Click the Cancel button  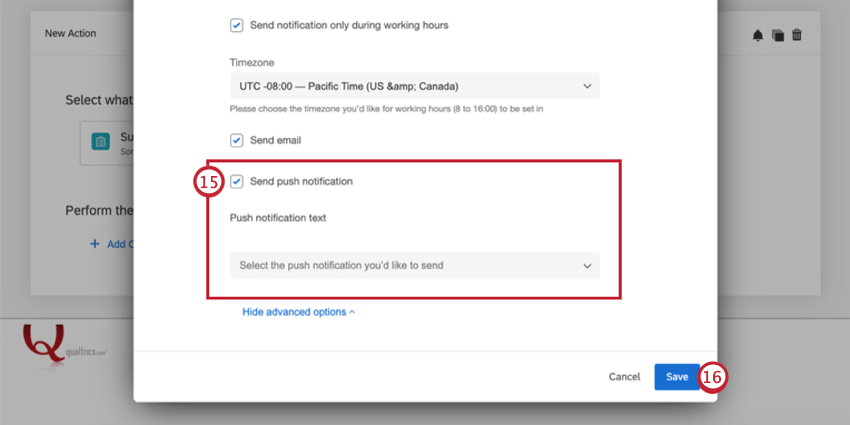[x=624, y=377]
